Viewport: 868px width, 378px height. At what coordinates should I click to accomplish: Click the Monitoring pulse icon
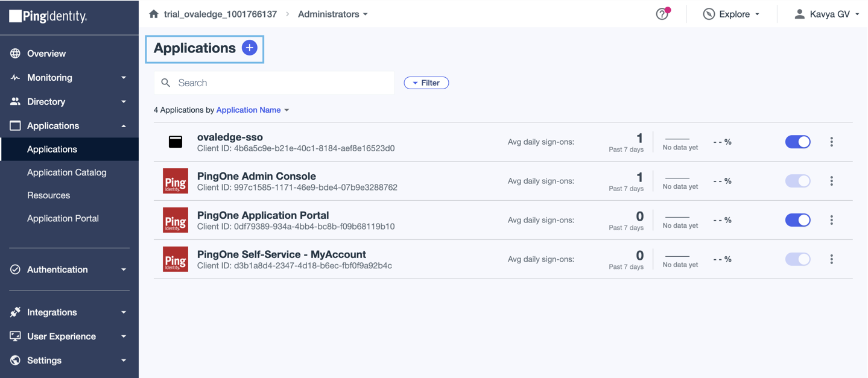click(x=15, y=77)
